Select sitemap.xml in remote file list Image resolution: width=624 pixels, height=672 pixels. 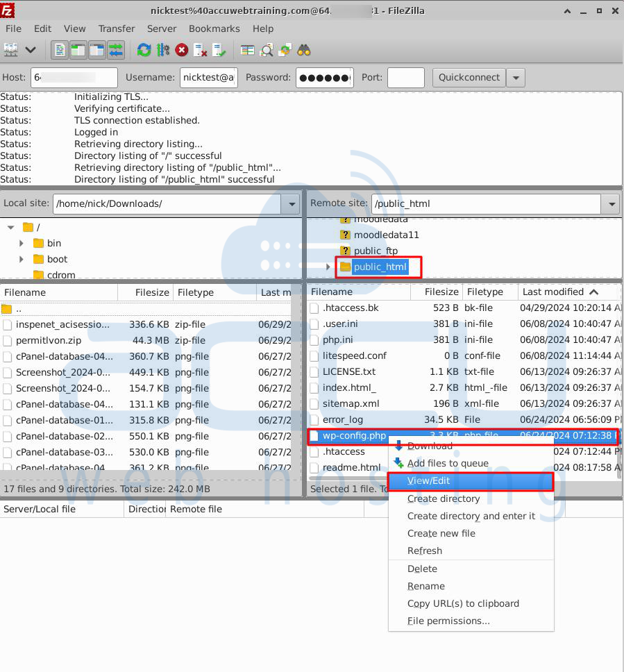click(x=464, y=404)
